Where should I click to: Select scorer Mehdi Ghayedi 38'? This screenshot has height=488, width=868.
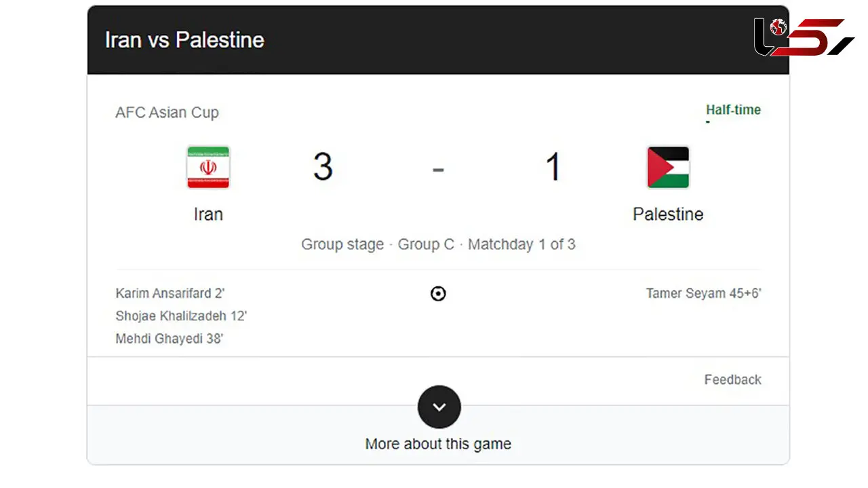point(170,338)
